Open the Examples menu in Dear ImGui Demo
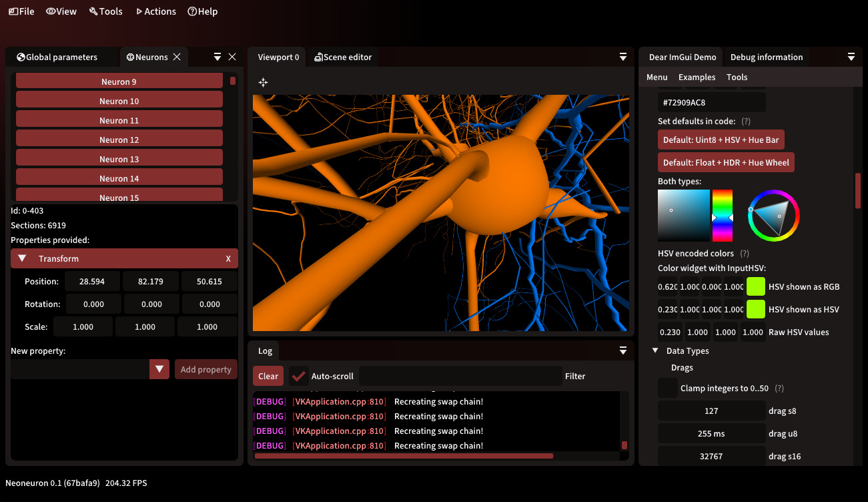Screen dimensions: 868x502 (x=697, y=77)
